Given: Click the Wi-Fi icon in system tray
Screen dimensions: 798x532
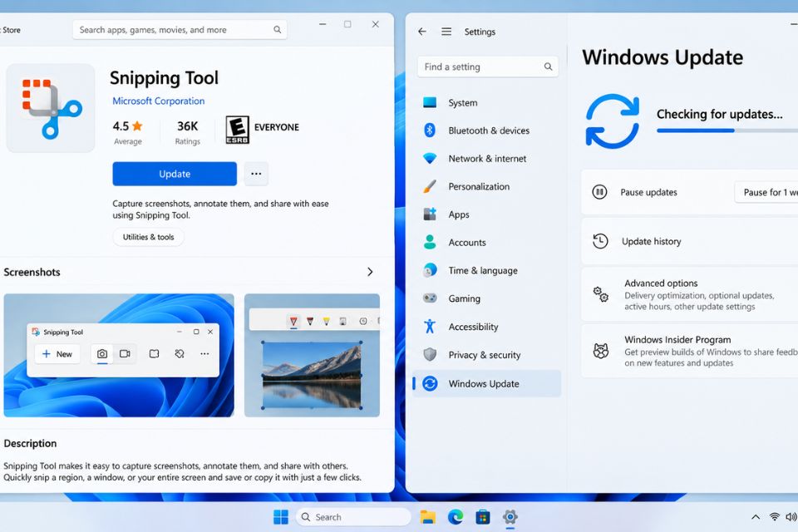Looking at the screenshot, I should (x=774, y=517).
